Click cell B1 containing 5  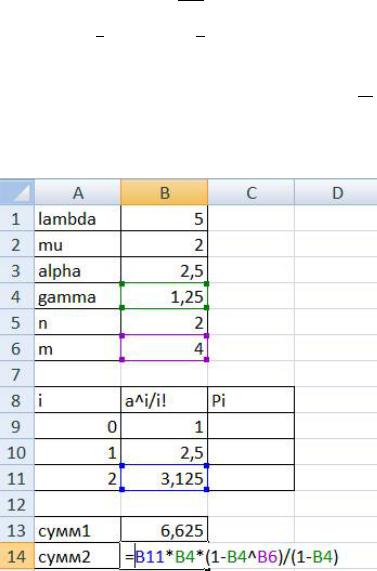pyautogui.click(x=164, y=218)
